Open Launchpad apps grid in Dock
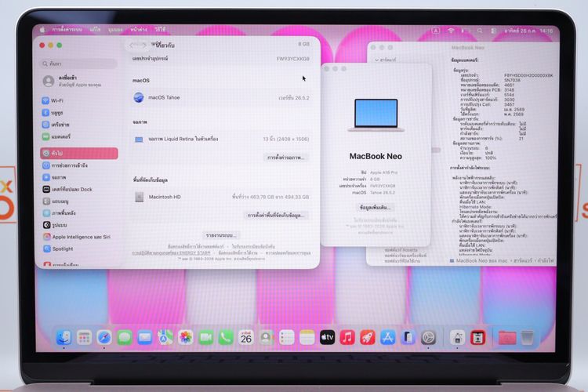The height and width of the screenshot is (392, 588). (84, 338)
